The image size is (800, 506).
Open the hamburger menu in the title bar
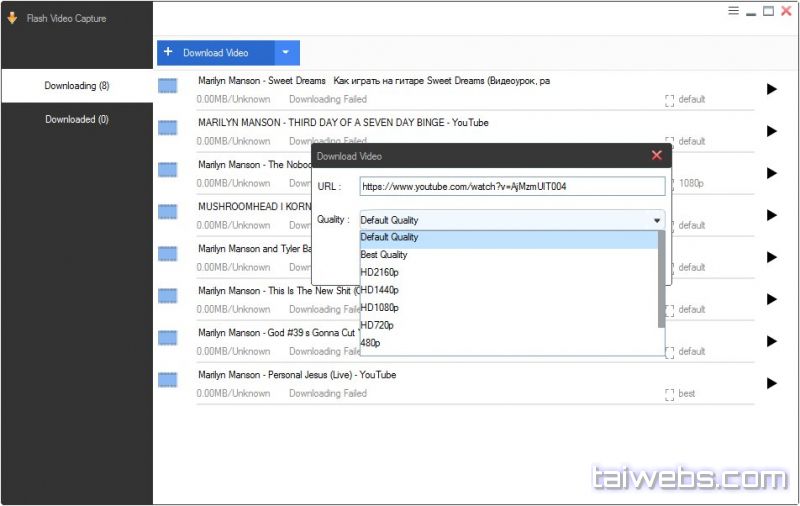click(x=734, y=11)
